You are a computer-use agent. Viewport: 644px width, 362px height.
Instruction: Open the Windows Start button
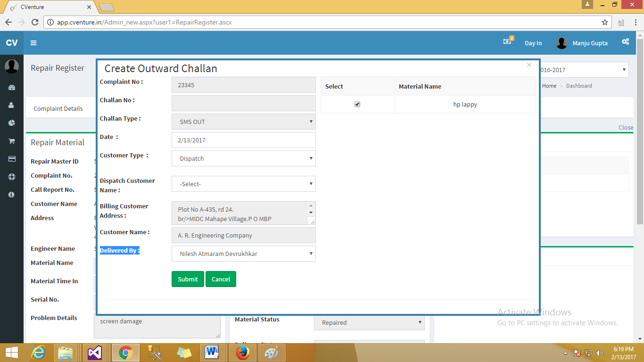pyautogui.click(x=12, y=353)
